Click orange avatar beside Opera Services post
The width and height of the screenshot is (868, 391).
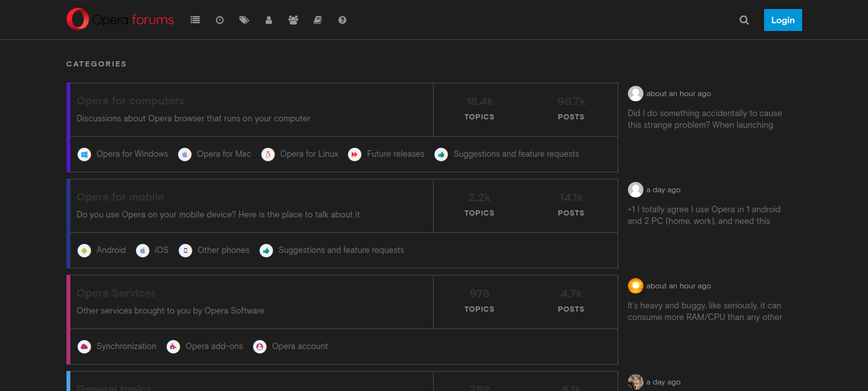point(636,286)
